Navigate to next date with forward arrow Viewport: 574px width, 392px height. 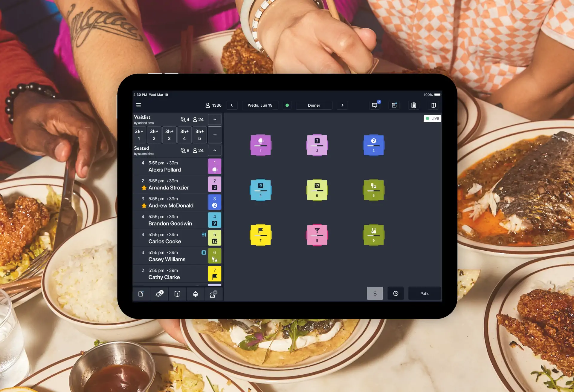coord(342,105)
